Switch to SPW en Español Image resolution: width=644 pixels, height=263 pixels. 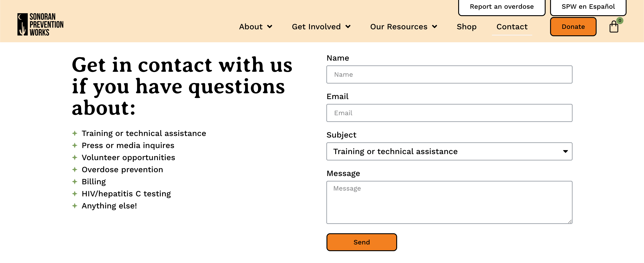(x=588, y=7)
